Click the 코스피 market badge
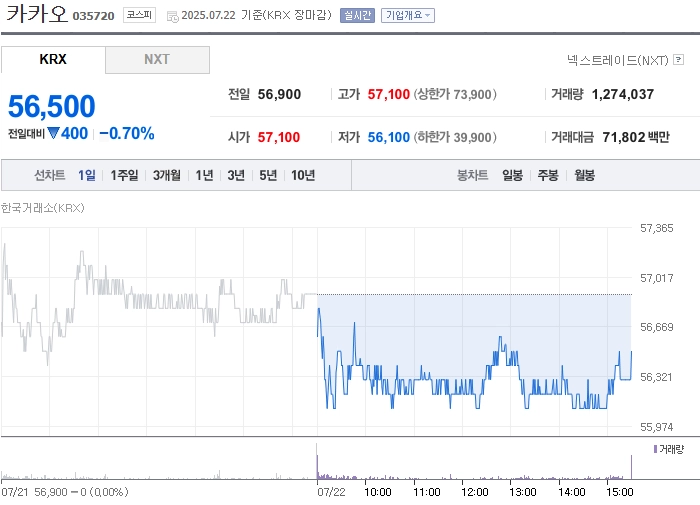The width and height of the screenshot is (700, 505). (139, 15)
